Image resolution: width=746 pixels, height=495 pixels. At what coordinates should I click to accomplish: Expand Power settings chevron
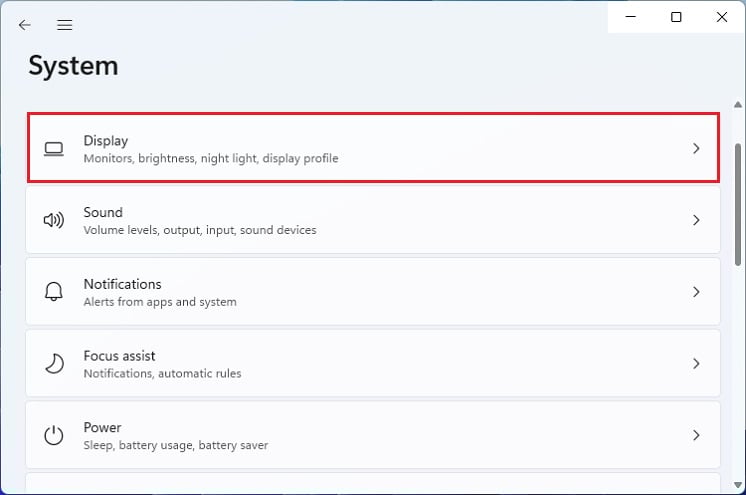(x=696, y=436)
